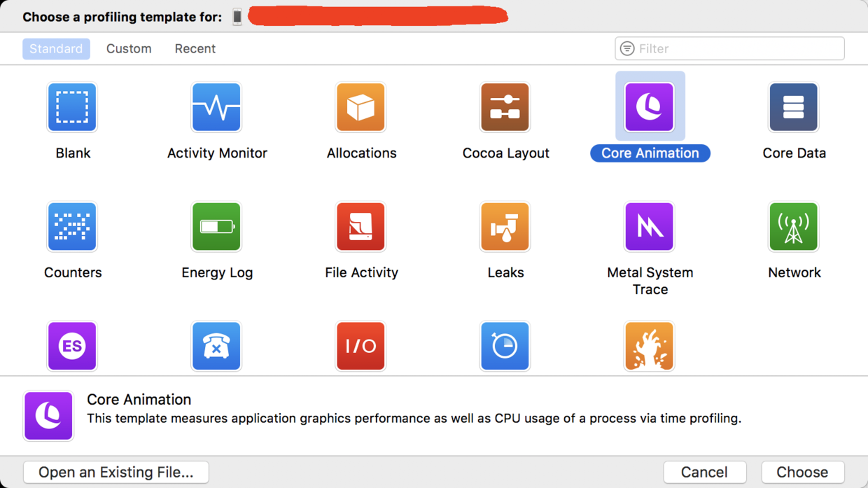The height and width of the screenshot is (488, 868).
Task: Click the Core Animation icon in description pane
Action: (48, 416)
